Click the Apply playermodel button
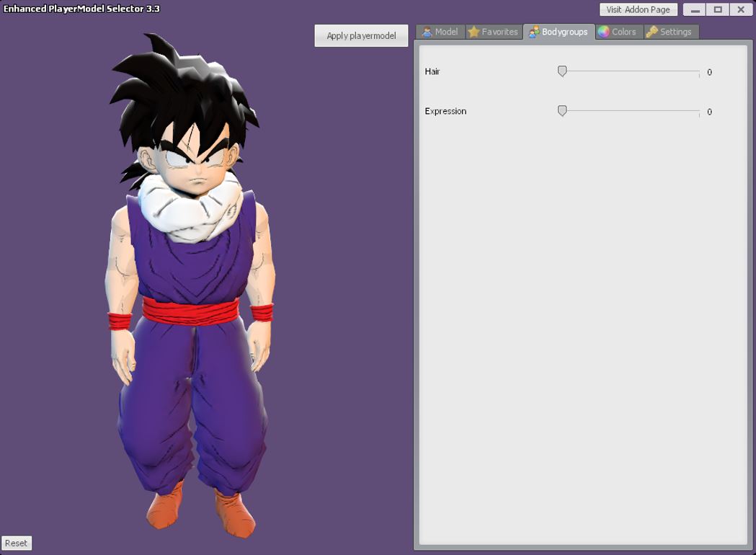This screenshot has height=555, width=756. (x=361, y=36)
